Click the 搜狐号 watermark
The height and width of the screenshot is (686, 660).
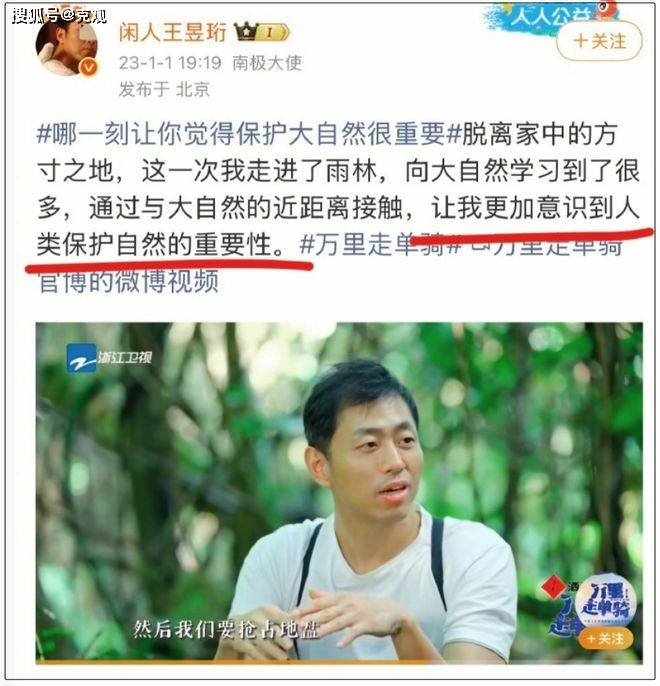tap(59, 16)
